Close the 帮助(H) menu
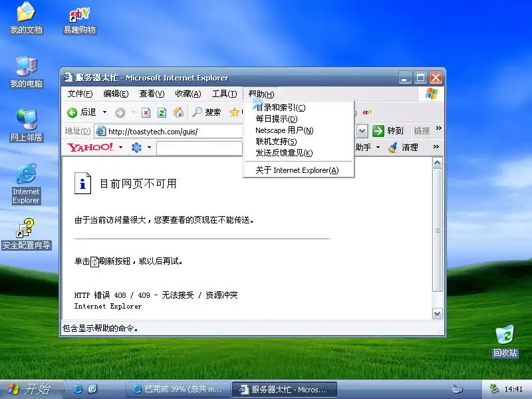The height and width of the screenshot is (399, 532). tap(261, 94)
